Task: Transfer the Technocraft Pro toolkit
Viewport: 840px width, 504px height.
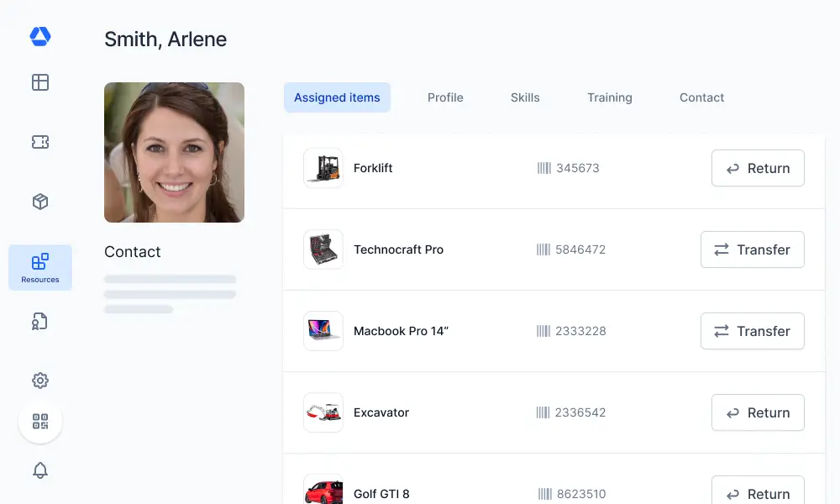Action: (x=752, y=249)
